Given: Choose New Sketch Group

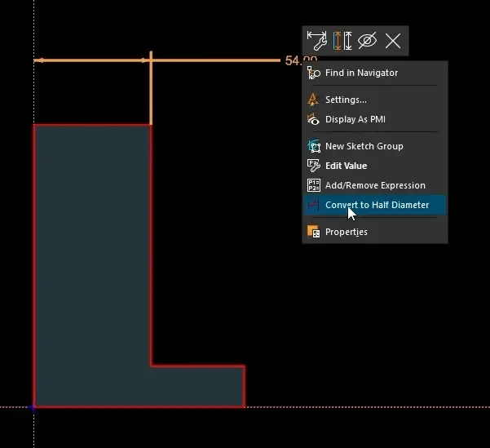Looking at the screenshot, I should click(x=375, y=146).
